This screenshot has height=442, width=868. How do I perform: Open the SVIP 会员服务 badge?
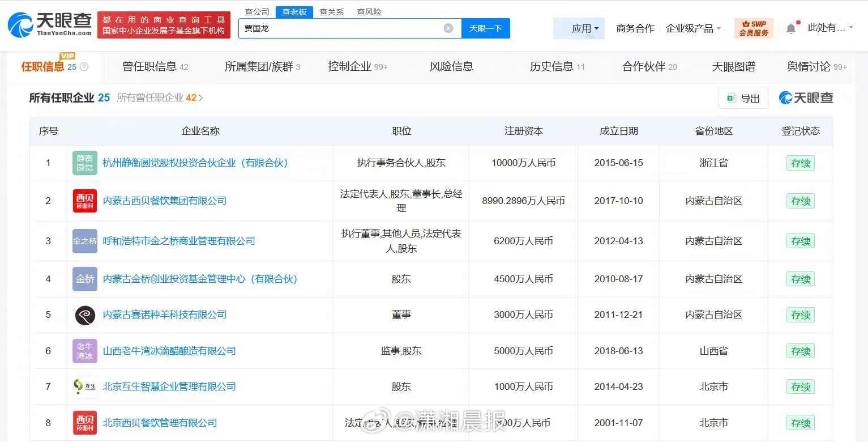click(754, 28)
